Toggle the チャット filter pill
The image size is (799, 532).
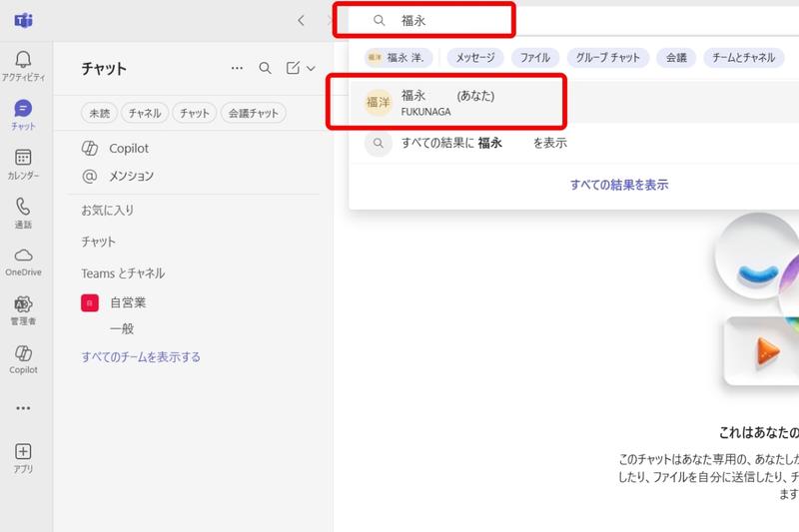tap(195, 113)
